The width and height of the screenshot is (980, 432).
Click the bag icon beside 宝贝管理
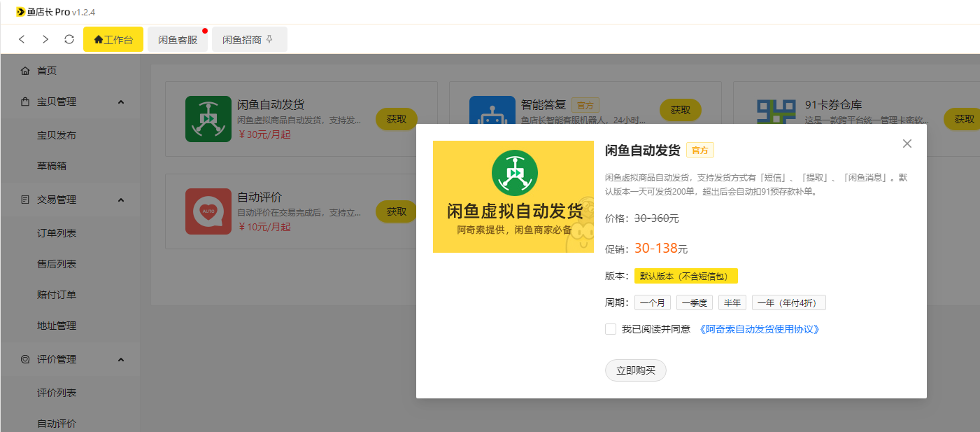tap(25, 102)
